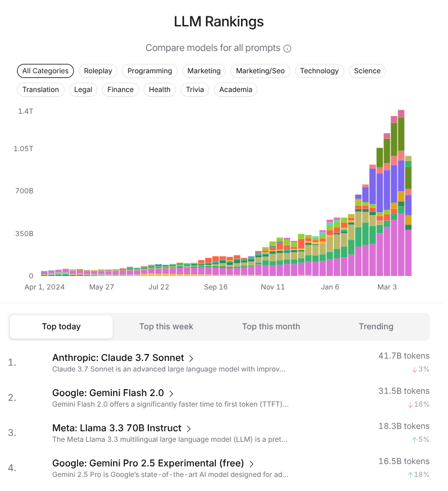The height and width of the screenshot is (491, 448).
Task: Open Anthropic: Claude 3.7 Sonnet model page
Action: pos(118,357)
